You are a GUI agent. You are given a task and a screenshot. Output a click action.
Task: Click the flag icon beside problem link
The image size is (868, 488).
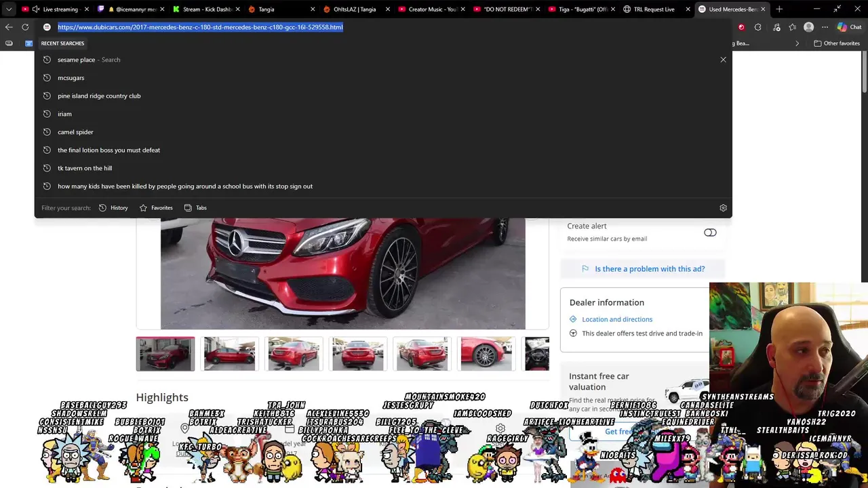click(585, 269)
